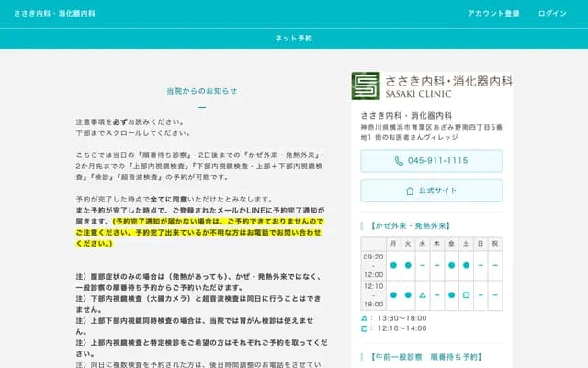Click the Saturday 09:20-12:00 availability dot
This screenshot has width=588, height=368.
click(x=466, y=265)
